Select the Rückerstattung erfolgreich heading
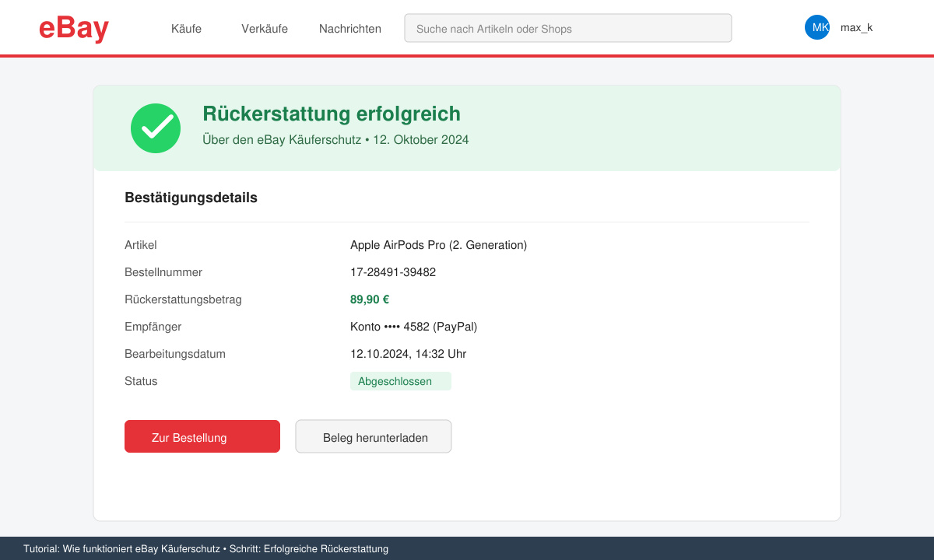This screenshot has width=934, height=560. [332, 114]
